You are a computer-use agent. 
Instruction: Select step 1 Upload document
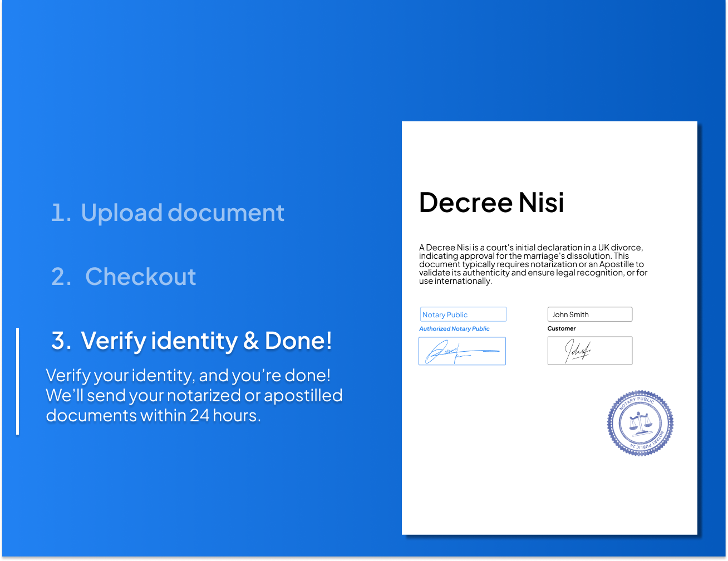coord(167,213)
